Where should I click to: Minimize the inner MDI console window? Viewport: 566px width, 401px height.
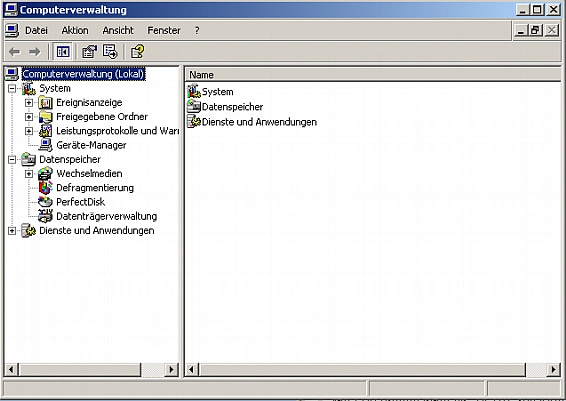coord(521,30)
